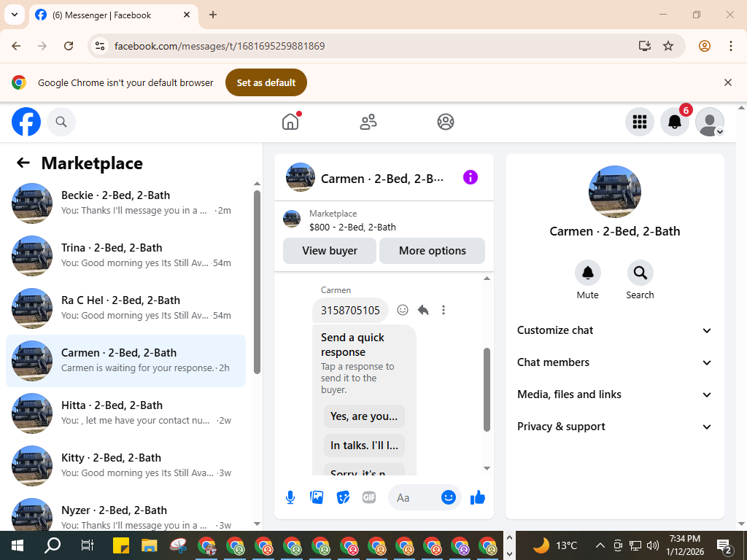Open notifications bell with 6 badge
This screenshot has height=560, width=747.
[x=675, y=122]
